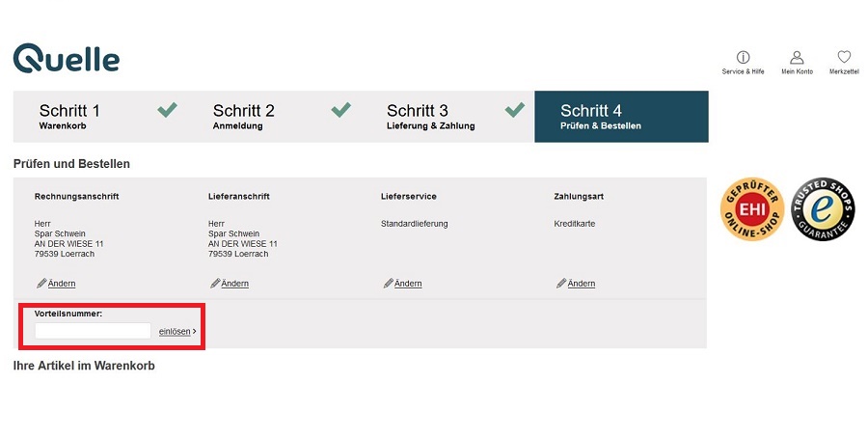Click pencil icon under Lieferanschrift
Viewport: 868px width, 437px height.
tap(215, 283)
